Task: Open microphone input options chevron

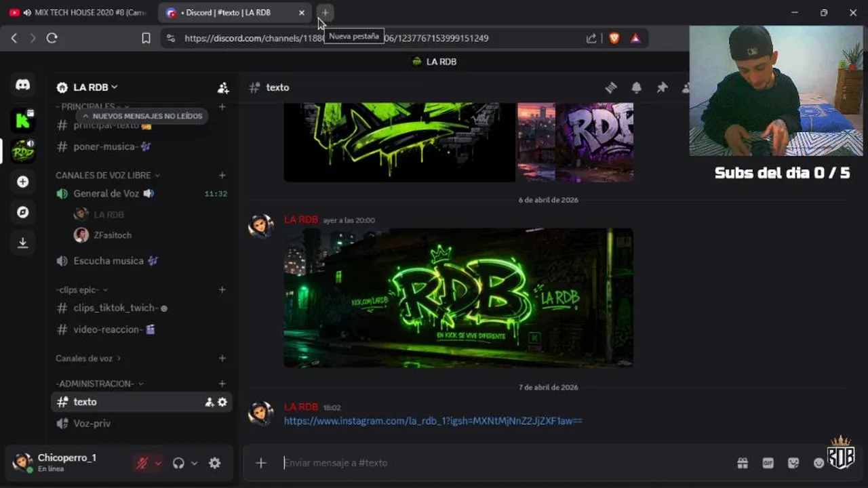Action: click(158, 464)
